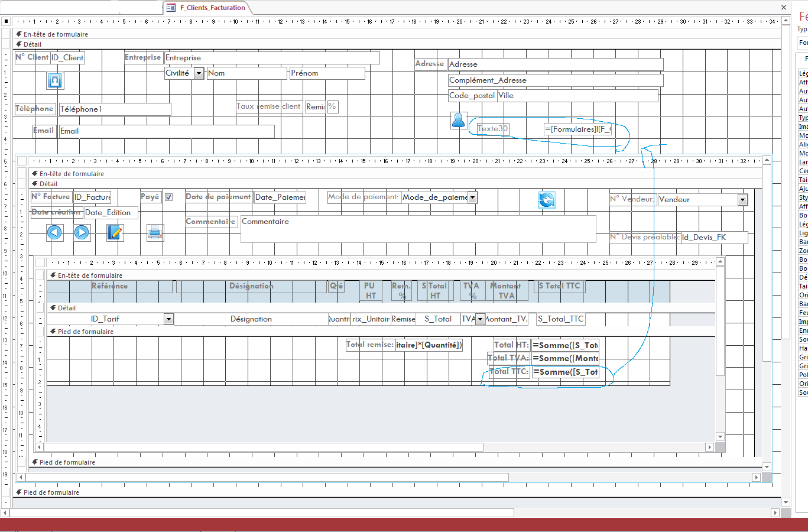Select the Prénom text box
Screen dimensions: 808x532
point(327,73)
